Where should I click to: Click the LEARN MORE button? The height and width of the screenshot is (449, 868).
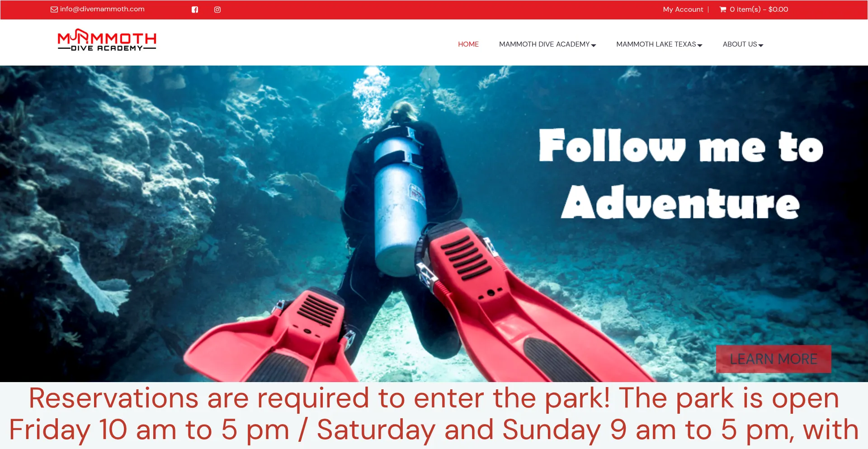774,359
